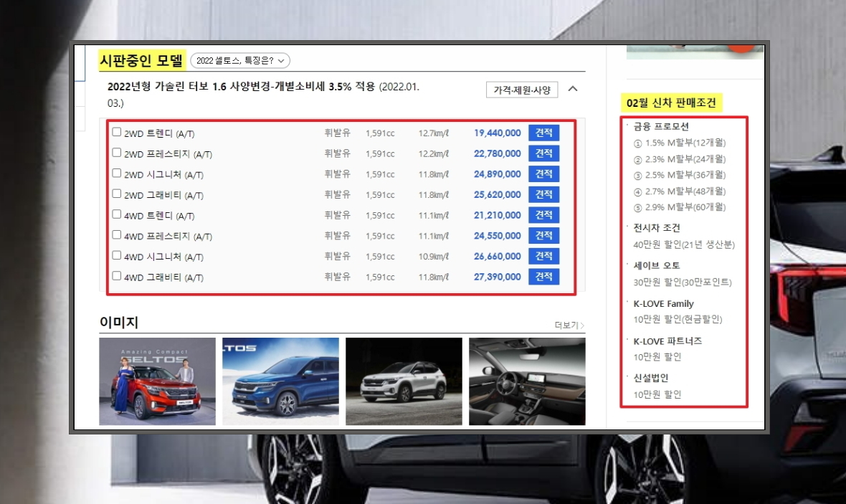Viewport: 846px width, 504px height.
Task: Check the 4WD 시그니처 (A/T) checkbox
Action: tap(117, 255)
